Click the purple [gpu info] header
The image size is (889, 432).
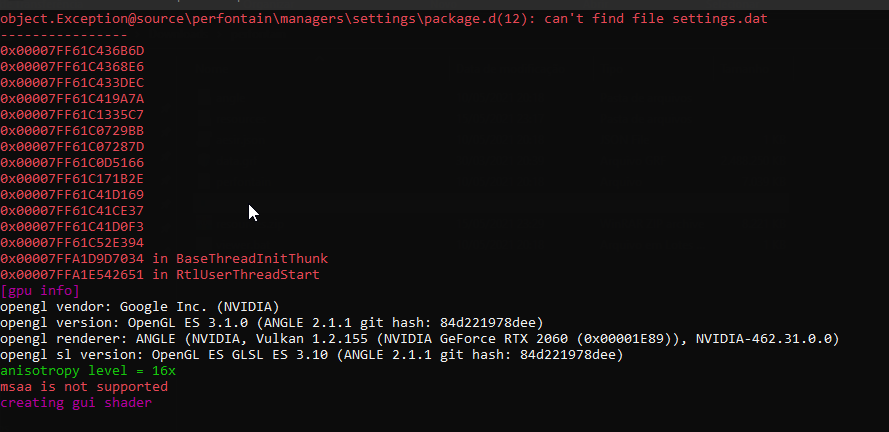[40, 291]
